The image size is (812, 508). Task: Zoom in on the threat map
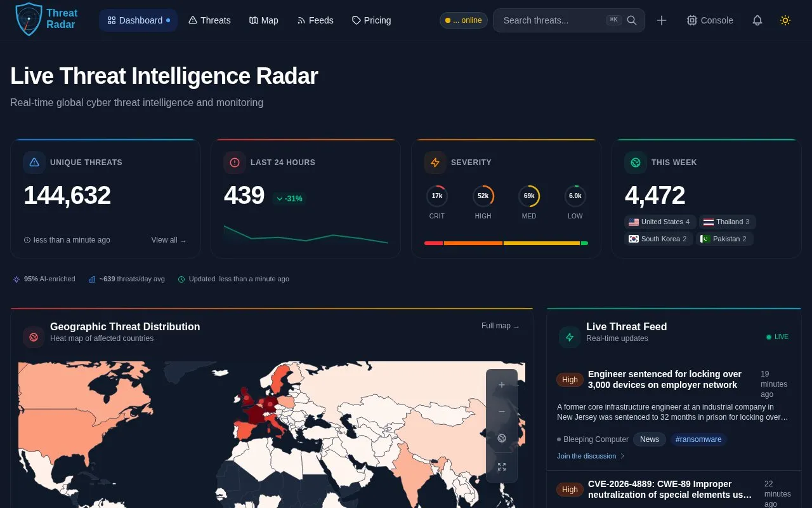point(502,385)
